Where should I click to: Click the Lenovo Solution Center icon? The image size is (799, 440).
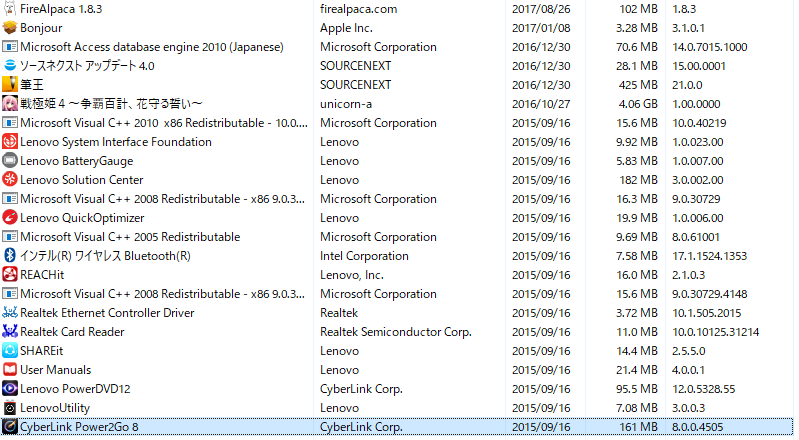click(x=10, y=179)
